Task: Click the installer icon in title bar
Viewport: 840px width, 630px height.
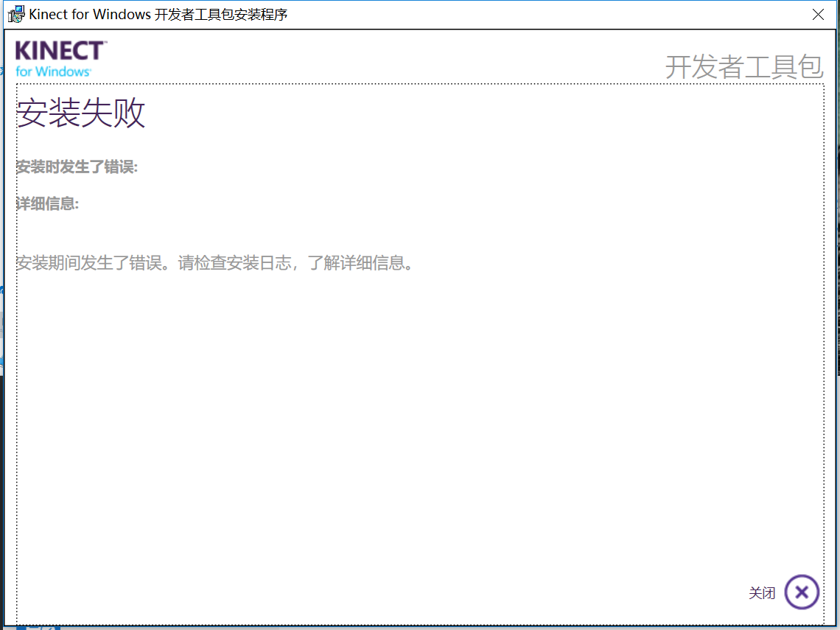Action: (16, 14)
